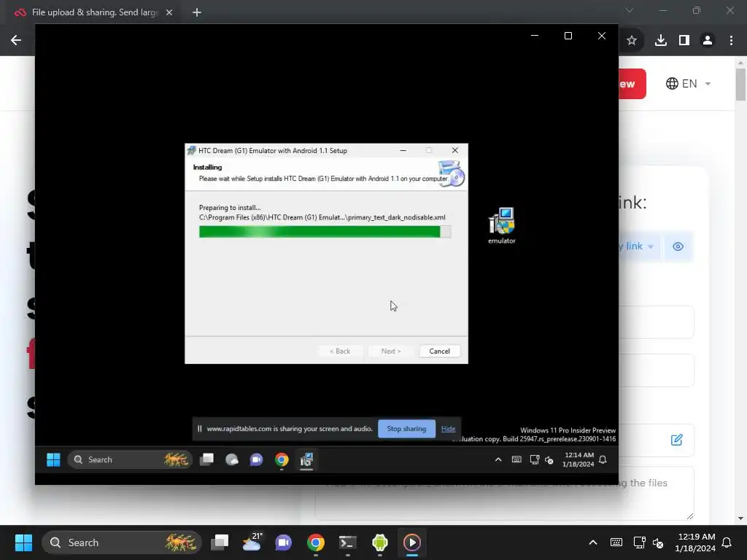The image size is (747, 560).
Task: Open the EN language dropdown
Action: 689,83
